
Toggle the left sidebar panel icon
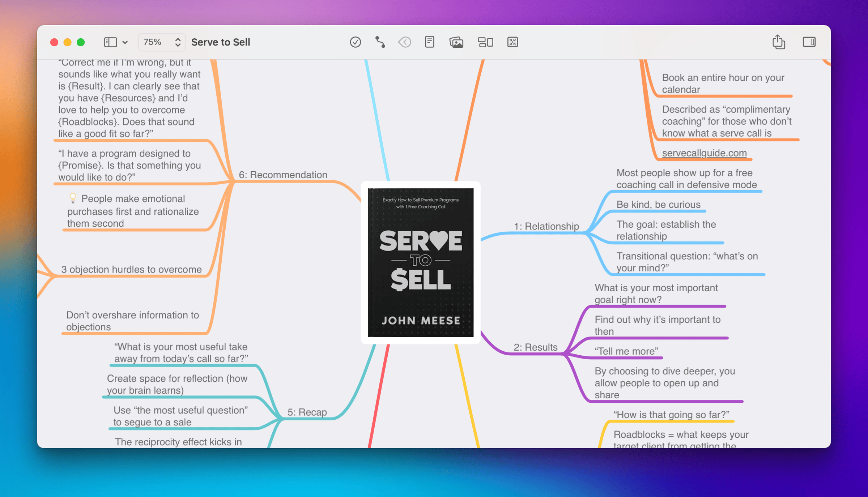(110, 42)
